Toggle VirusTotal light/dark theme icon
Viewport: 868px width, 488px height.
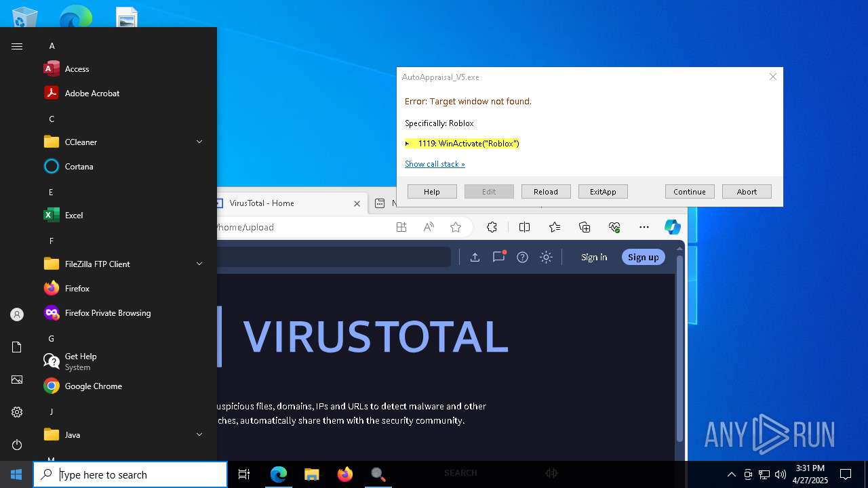[546, 257]
